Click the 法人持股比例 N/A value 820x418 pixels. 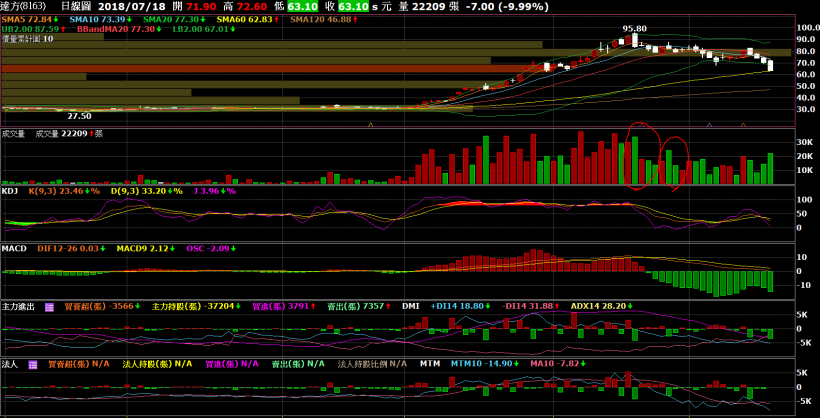[x=372, y=365]
